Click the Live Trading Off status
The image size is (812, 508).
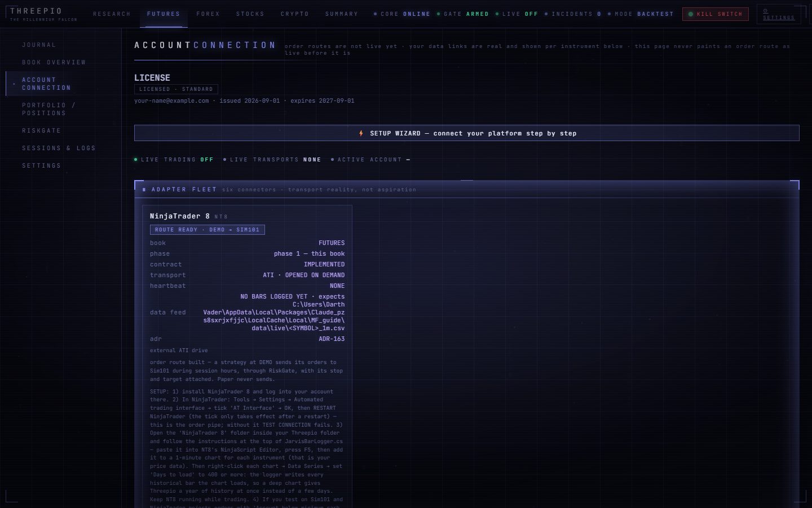[174, 160]
